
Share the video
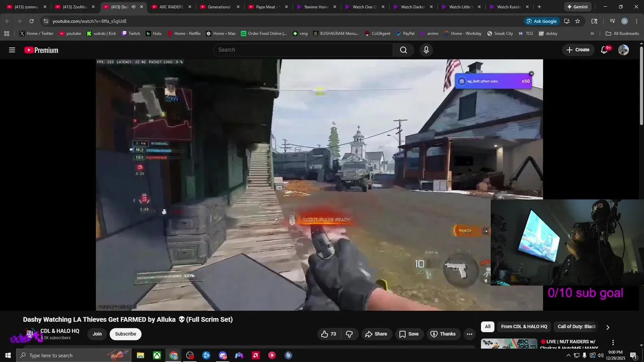(x=376, y=334)
